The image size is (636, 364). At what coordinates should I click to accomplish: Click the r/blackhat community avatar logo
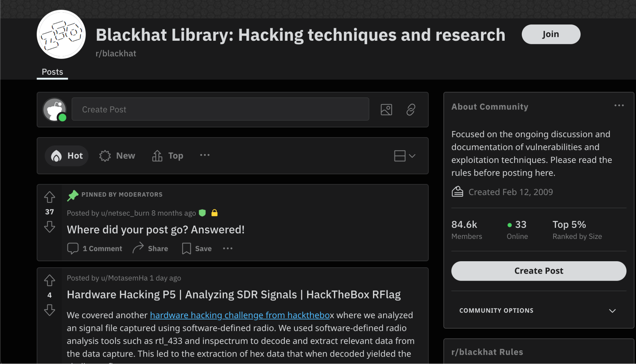point(61,34)
